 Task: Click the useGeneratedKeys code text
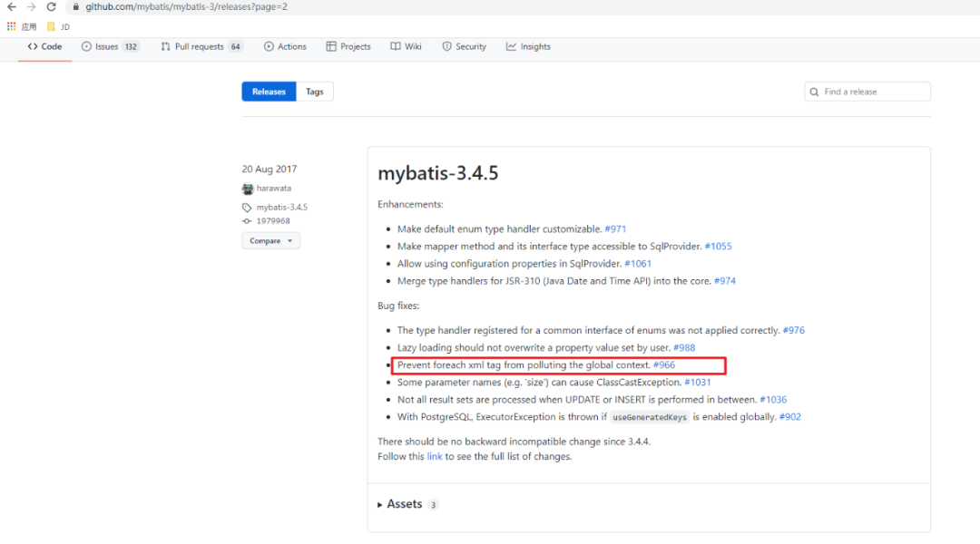[650, 417]
